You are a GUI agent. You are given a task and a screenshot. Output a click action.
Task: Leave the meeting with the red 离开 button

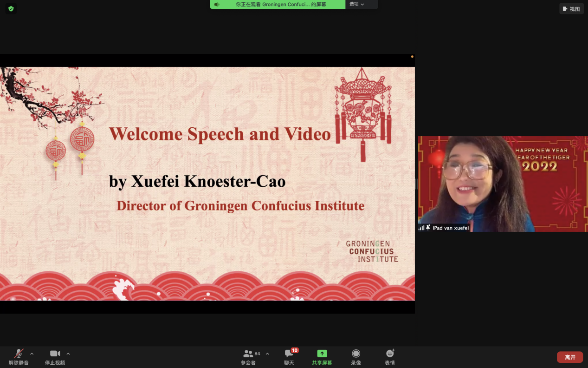pos(569,357)
